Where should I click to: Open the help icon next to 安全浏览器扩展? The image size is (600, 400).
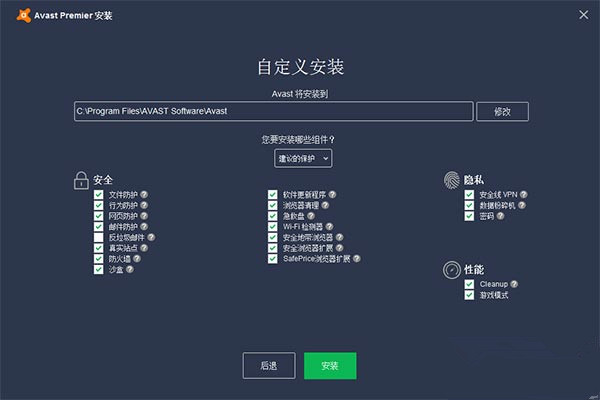click(339, 248)
